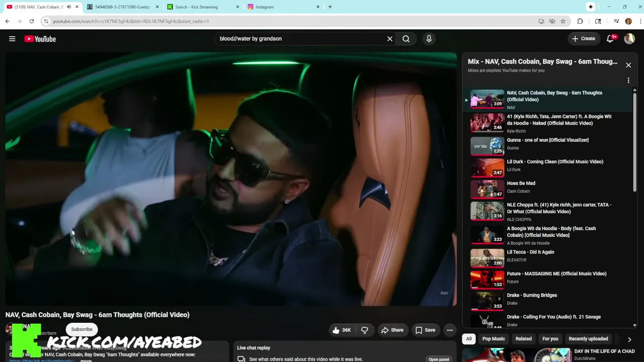Open the YouTube account avatar menu
The width and height of the screenshot is (644, 362).
(629, 39)
